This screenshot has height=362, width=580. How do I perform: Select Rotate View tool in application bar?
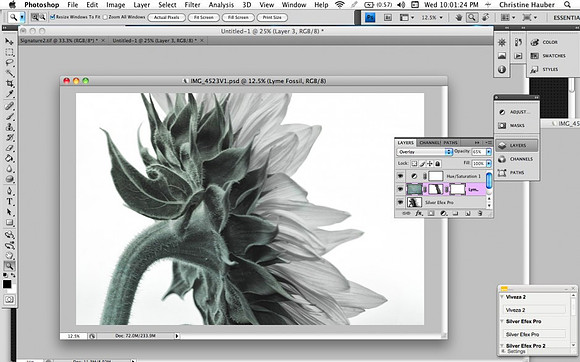pyautogui.click(x=485, y=17)
